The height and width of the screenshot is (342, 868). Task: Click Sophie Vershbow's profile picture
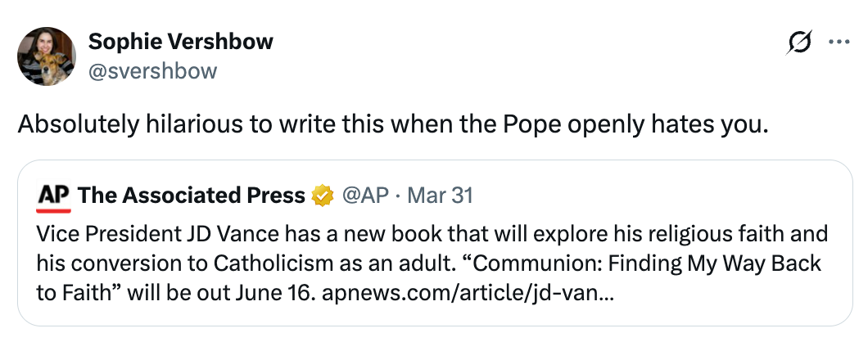point(47,56)
